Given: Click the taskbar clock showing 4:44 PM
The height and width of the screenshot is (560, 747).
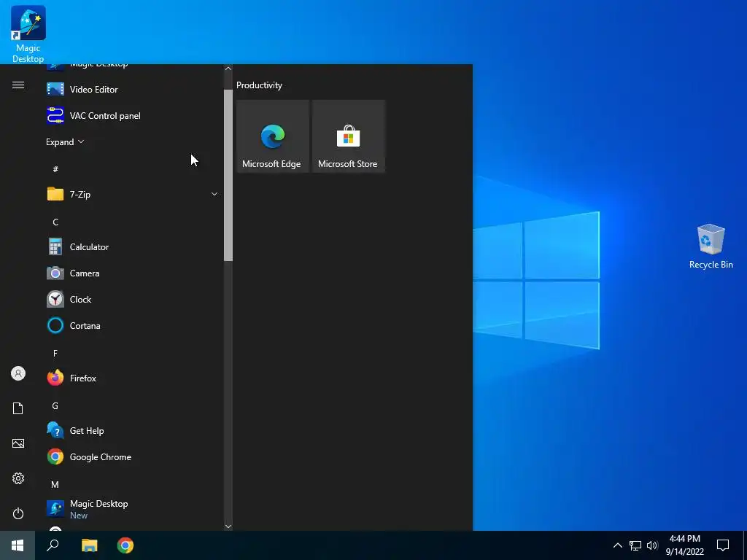Looking at the screenshot, I should coord(684,545).
